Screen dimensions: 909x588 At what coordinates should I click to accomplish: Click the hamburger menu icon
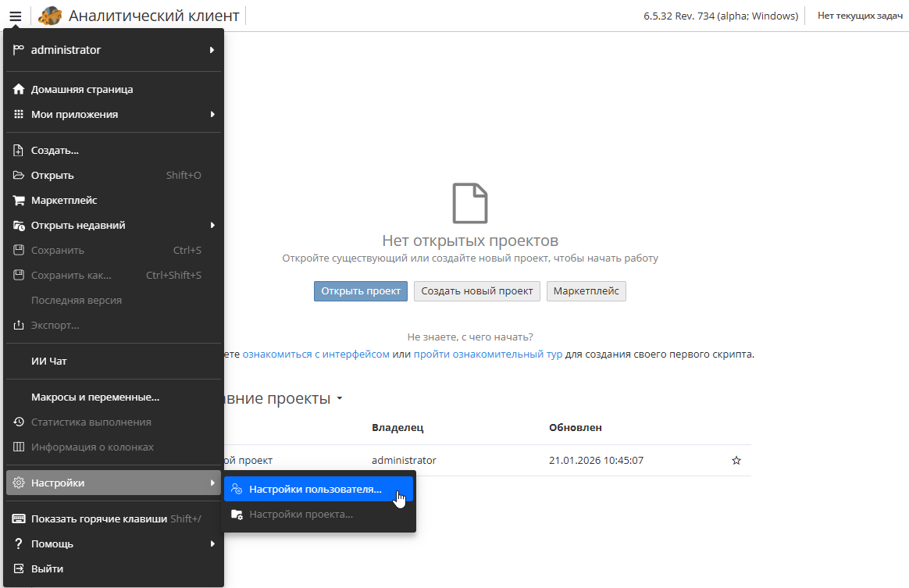tap(14, 15)
